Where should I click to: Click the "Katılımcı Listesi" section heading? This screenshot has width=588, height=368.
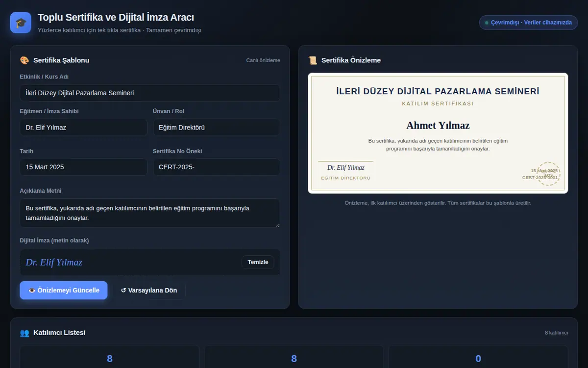[59, 333]
